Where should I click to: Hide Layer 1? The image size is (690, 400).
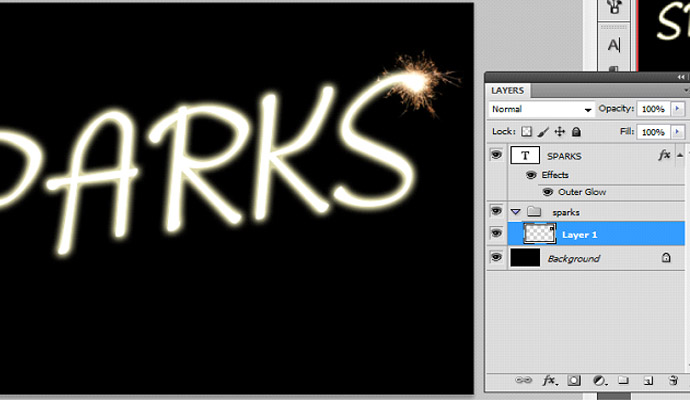point(496,233)
